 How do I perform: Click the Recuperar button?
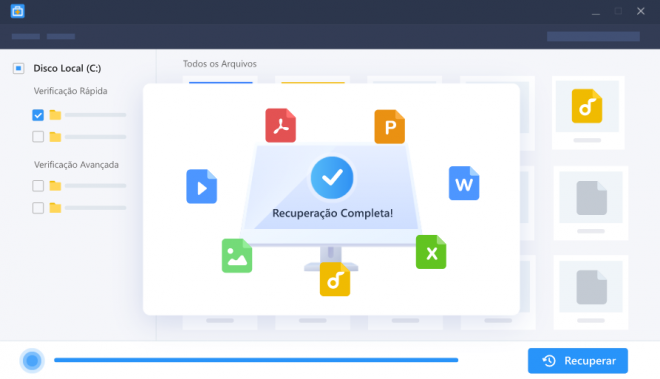click(x=578, y=361)
